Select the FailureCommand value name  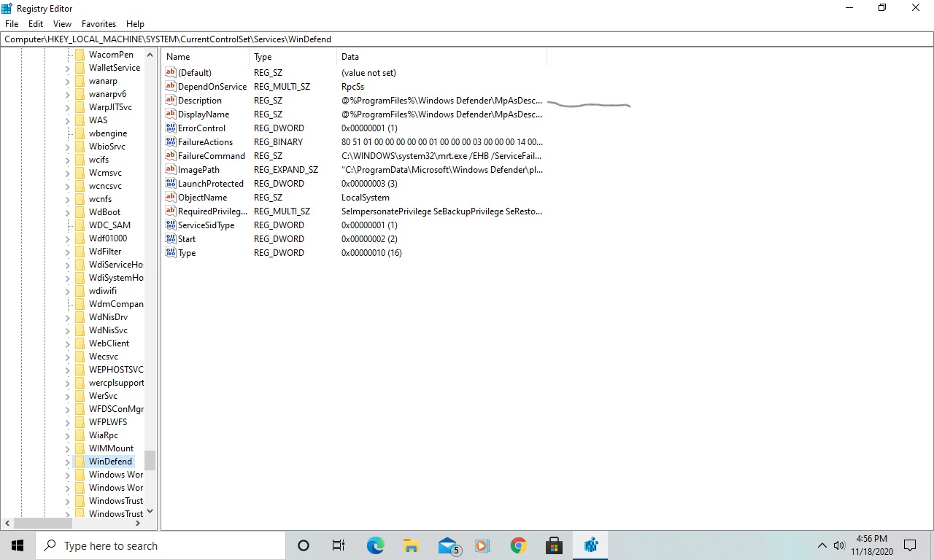coord(212,156)
